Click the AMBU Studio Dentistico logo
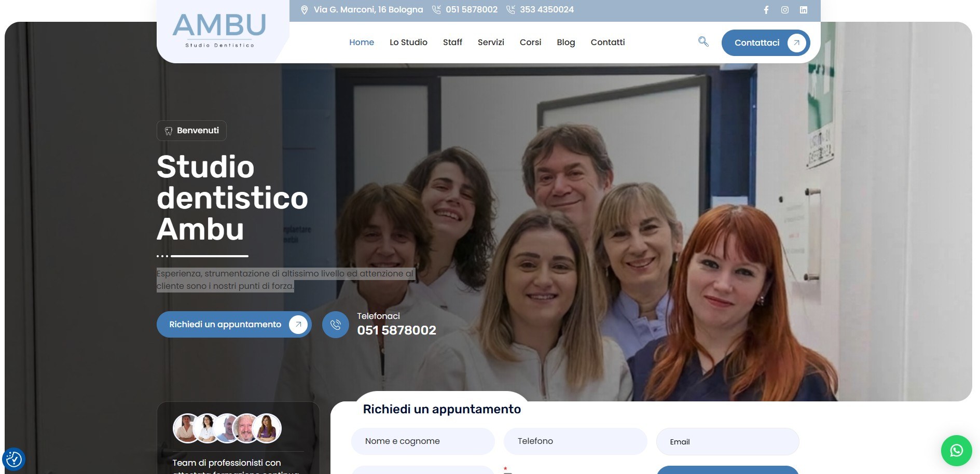This screenshot has width=980, height=474. click(x=219, y=31)
